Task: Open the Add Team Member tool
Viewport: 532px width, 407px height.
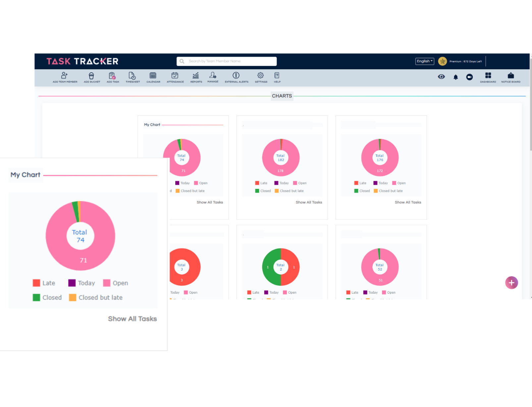Action: click(65, 78)
